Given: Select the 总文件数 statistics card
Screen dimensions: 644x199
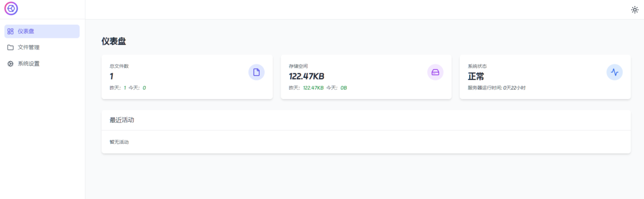Looking at the screenshot, I should coord(187,77).
